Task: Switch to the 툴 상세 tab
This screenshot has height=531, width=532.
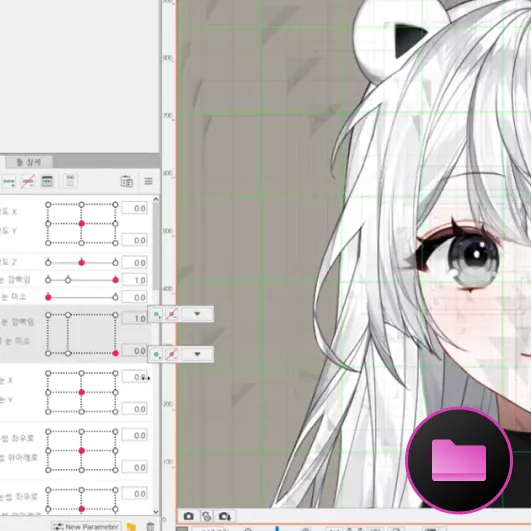Action: [29, 162]
